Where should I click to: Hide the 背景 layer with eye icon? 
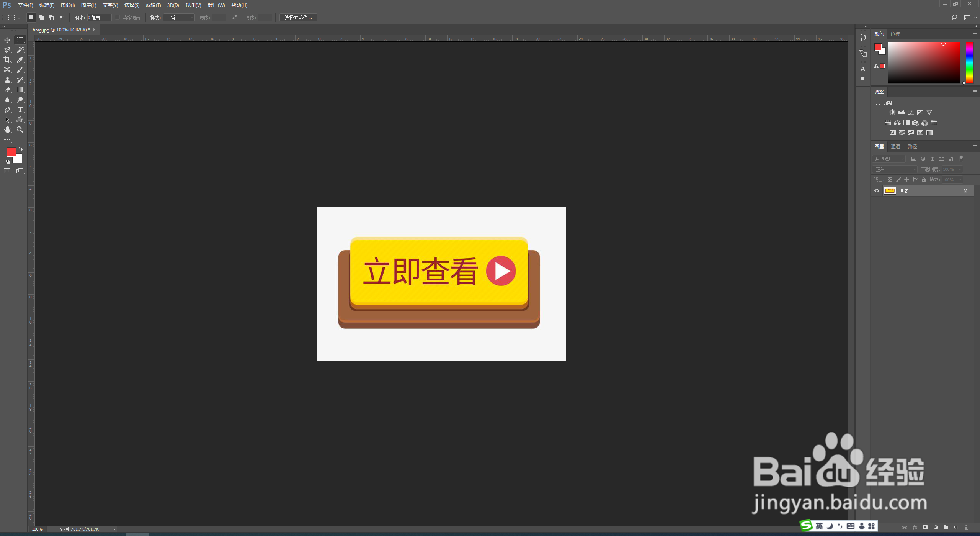click(x=877, y=191)
